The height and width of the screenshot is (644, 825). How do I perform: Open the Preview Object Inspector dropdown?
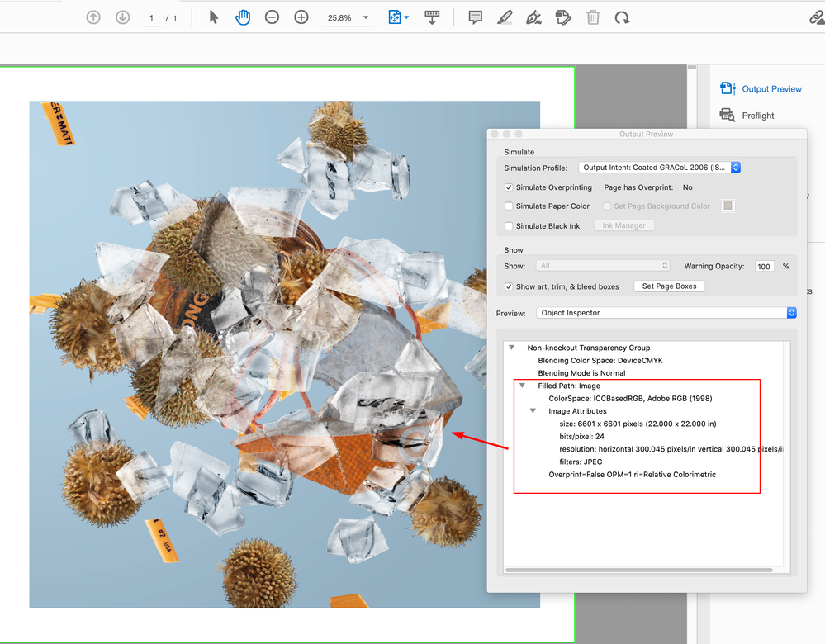[666, 313]
